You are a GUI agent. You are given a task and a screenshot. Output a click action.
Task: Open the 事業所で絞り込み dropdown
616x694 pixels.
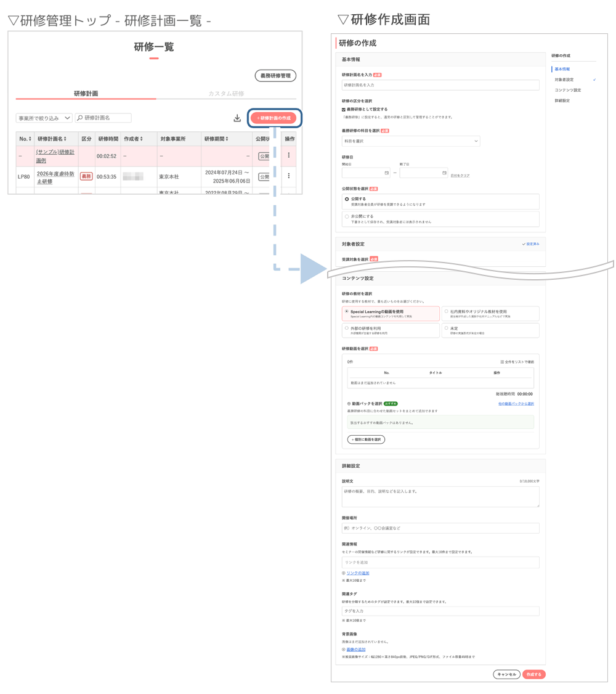tap(44, 118)
